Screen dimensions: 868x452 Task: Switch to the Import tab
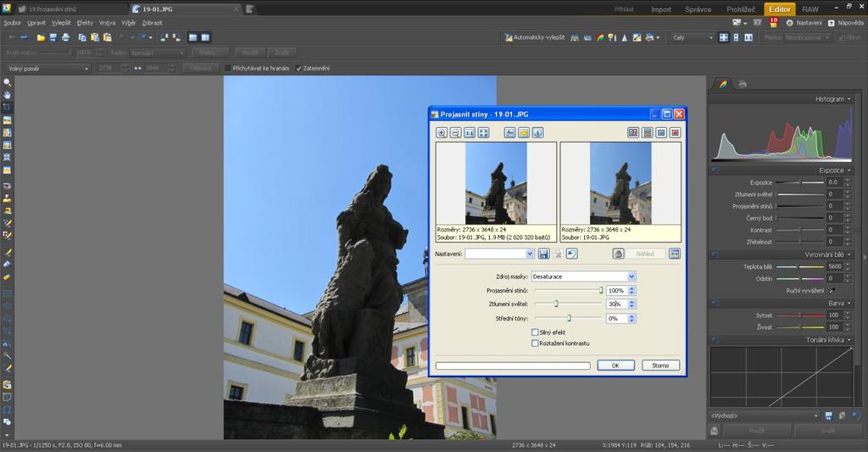click(x=661, y=9)
